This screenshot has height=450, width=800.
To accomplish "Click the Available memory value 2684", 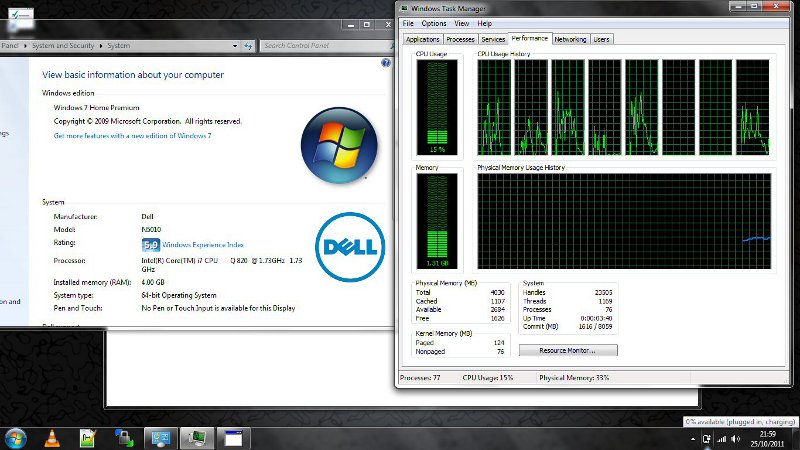I will (x=497, y=310).
